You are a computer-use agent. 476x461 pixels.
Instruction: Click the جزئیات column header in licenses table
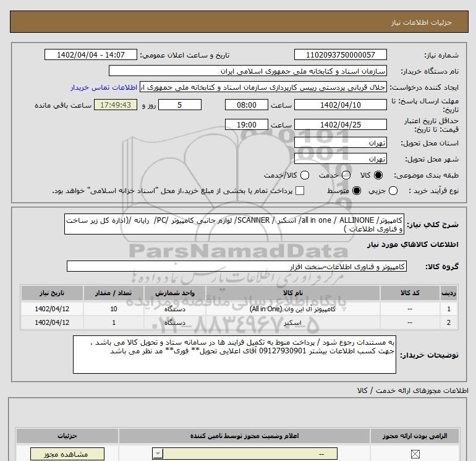click(67, 436)
